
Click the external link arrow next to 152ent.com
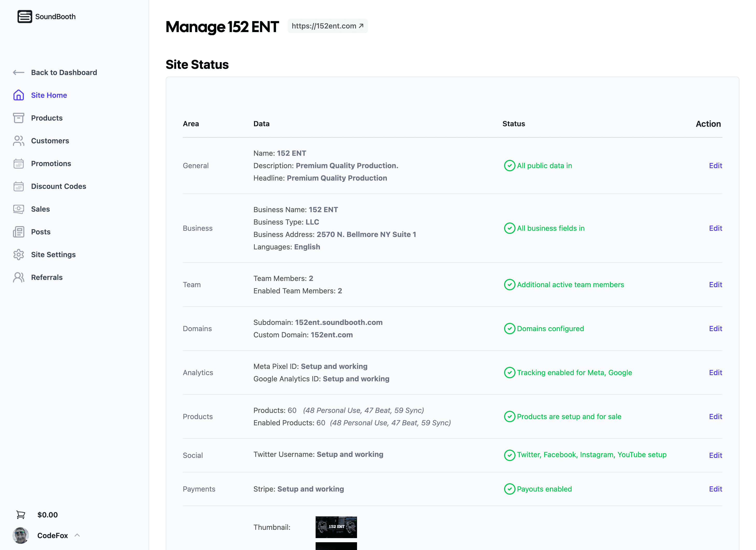point(361,26)
